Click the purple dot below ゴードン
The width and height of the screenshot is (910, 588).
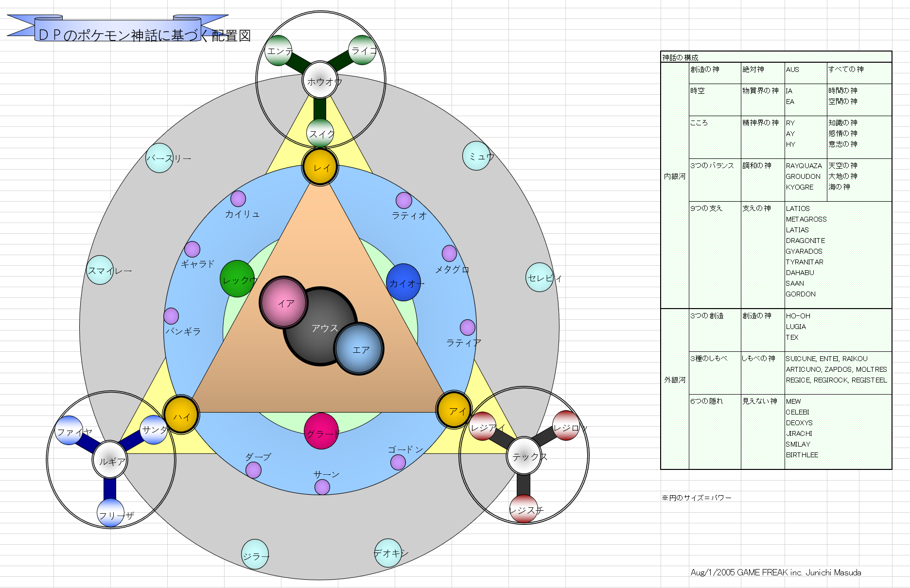click(x=398, y=462)
